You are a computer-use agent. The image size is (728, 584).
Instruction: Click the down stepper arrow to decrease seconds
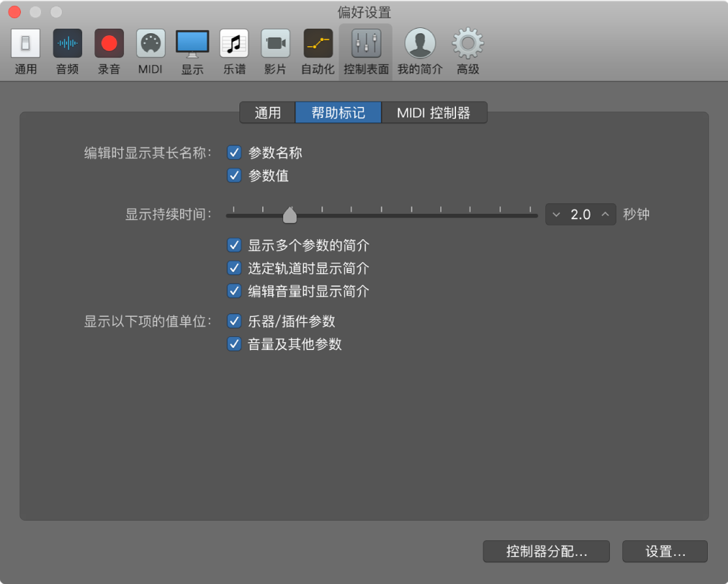point(557,214)
